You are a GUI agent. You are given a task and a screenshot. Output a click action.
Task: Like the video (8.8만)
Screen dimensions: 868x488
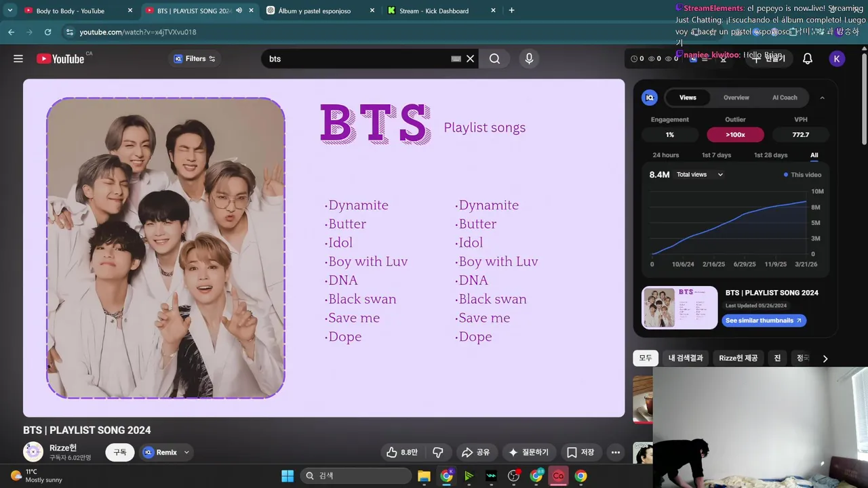(401, 452)
